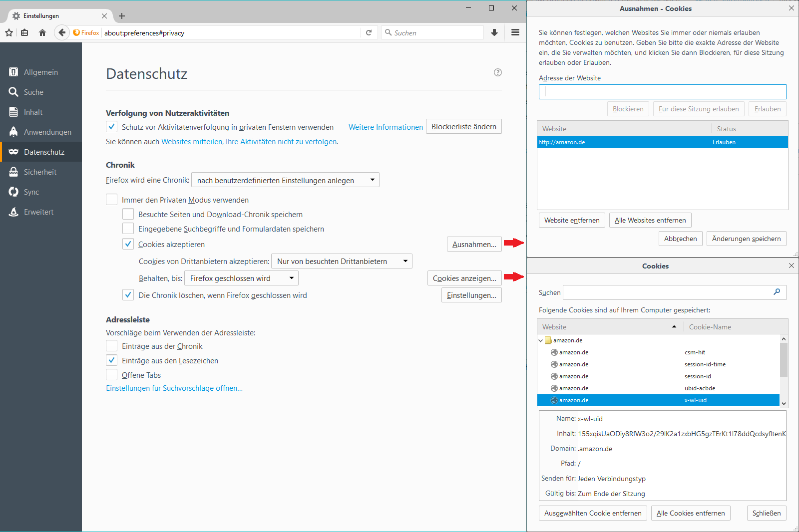Click 'Alle Websites entfernen' button
This screenshot has width=799, height=532.
[x=650, y=220]
